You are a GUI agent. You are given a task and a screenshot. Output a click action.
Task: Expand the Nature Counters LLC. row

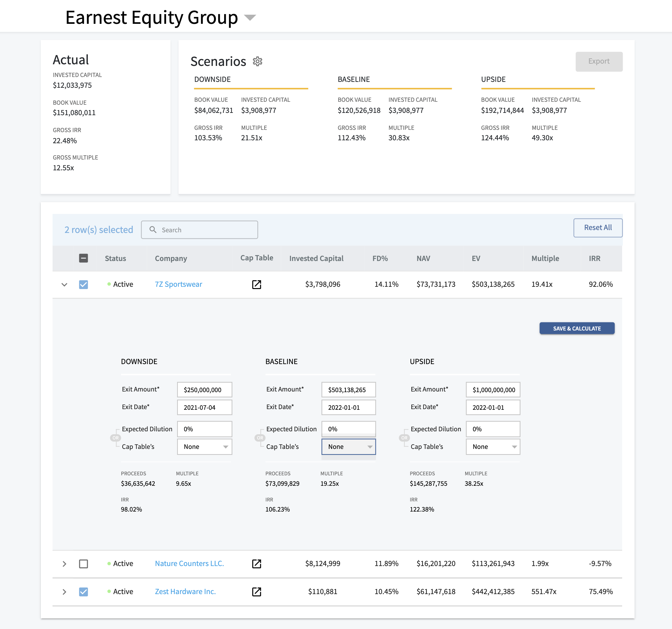point(64,564)
